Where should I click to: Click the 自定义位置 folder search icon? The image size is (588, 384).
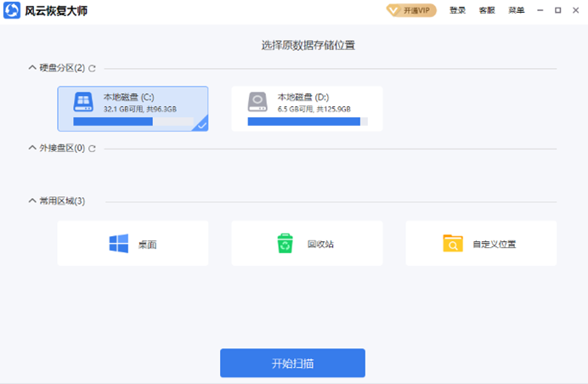(453, 243)
